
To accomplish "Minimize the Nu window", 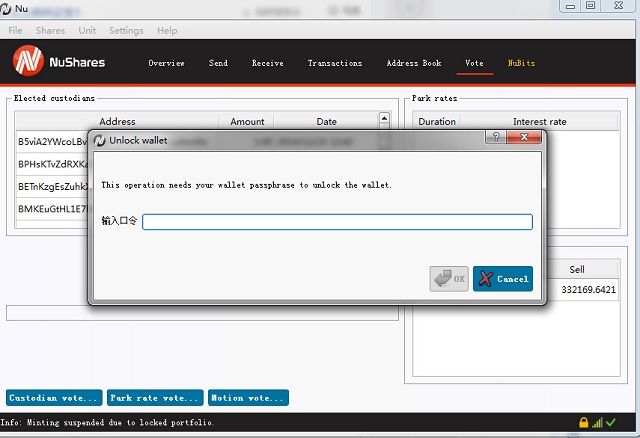I will [570, 6].
